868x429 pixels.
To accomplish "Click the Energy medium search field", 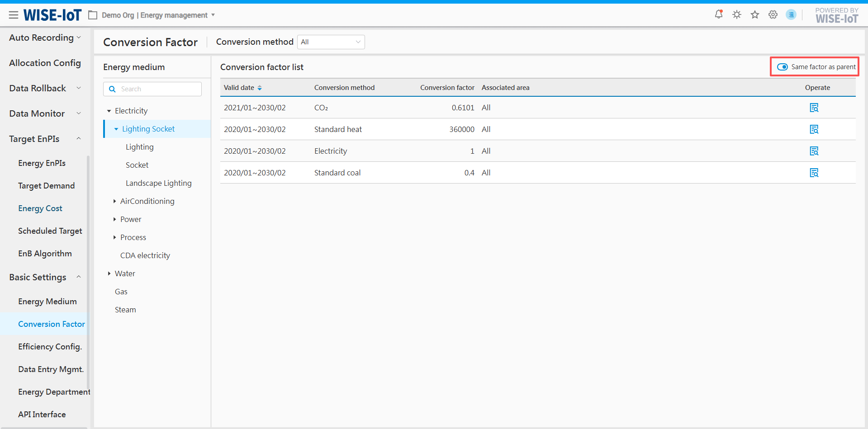I will click(158, 89).
